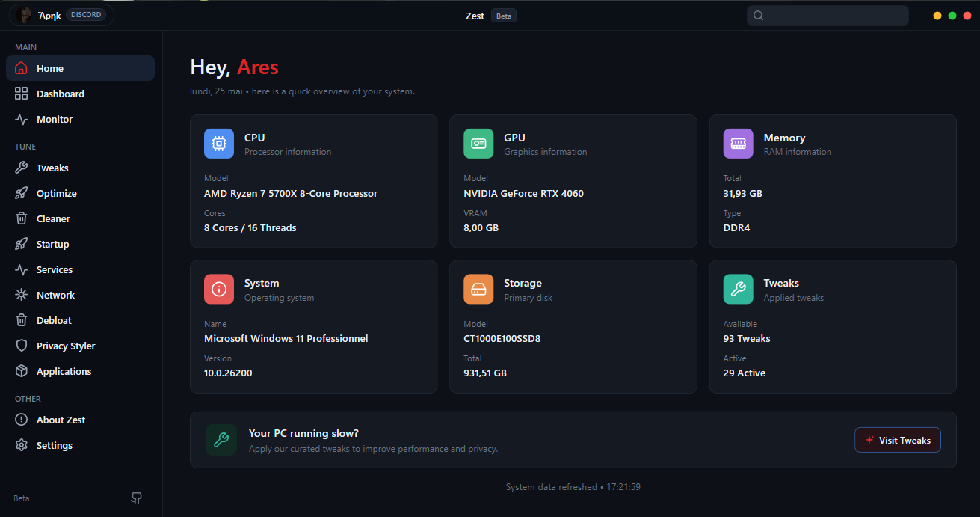Open the GitHub icon at sidebar bottom
This screenshot has height=517, width=980.
(x=136, y=498)
